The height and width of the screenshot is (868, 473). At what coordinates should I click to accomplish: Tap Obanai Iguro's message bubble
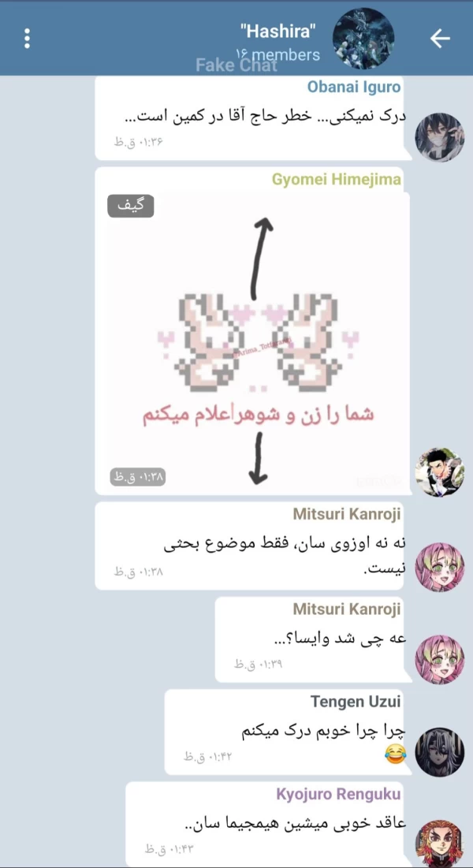tap(255, 118)
